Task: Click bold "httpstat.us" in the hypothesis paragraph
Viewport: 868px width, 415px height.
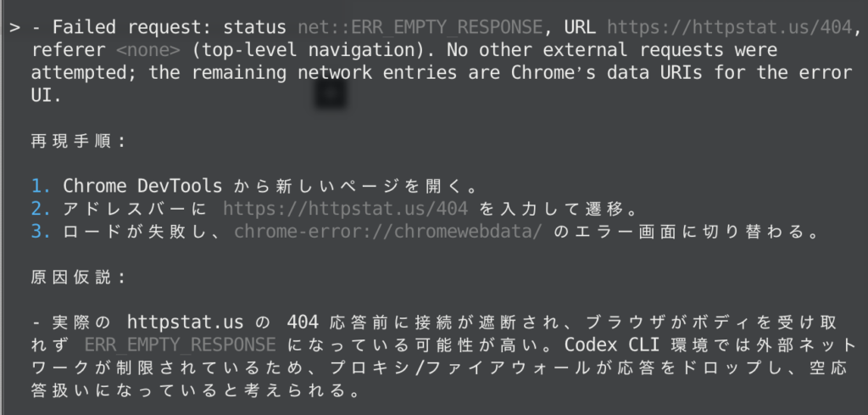Action: (184, 322)
